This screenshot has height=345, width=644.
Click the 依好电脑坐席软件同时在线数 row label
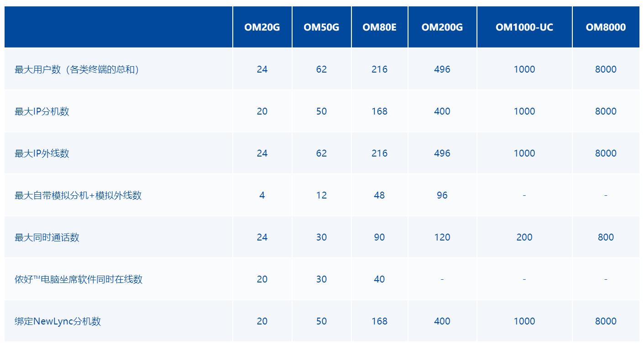pos(79,279)
